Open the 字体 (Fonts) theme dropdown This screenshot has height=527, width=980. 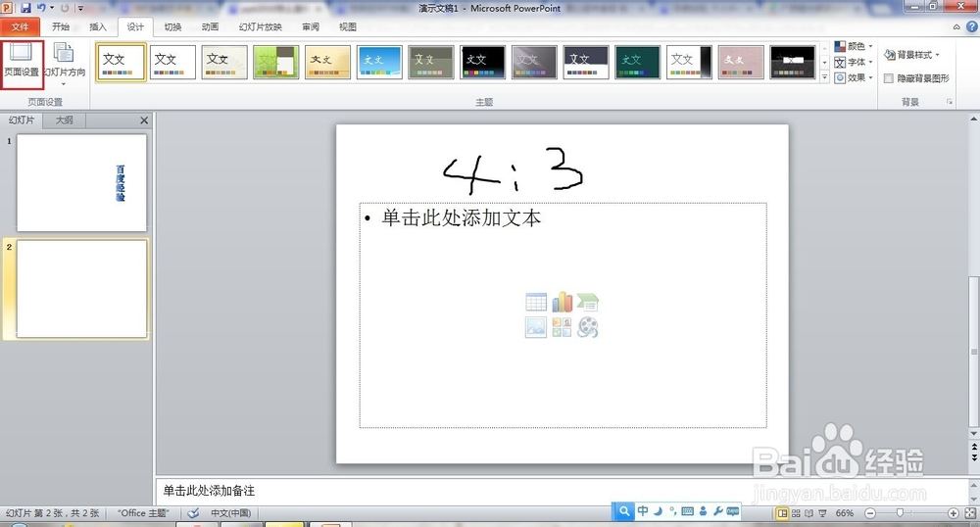pyautogui.click(x=854, y=62)
